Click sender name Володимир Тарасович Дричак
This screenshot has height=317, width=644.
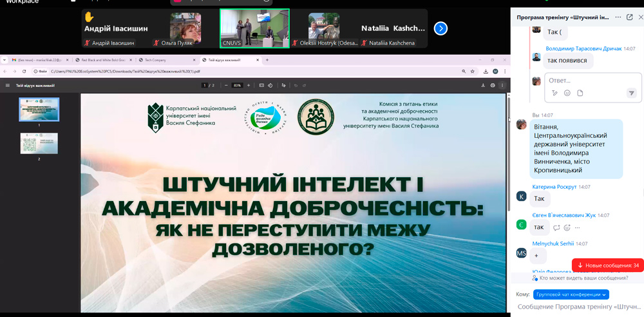583,48
